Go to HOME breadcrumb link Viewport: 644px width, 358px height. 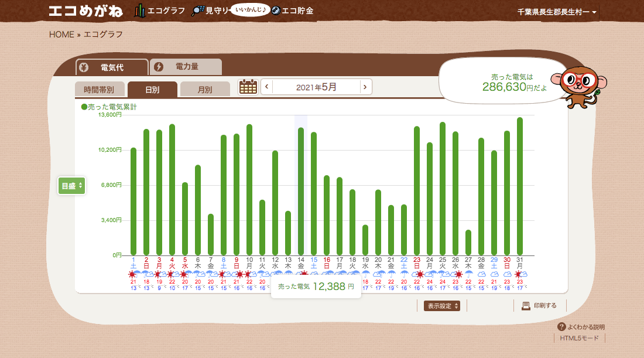[x=61, y=35]
